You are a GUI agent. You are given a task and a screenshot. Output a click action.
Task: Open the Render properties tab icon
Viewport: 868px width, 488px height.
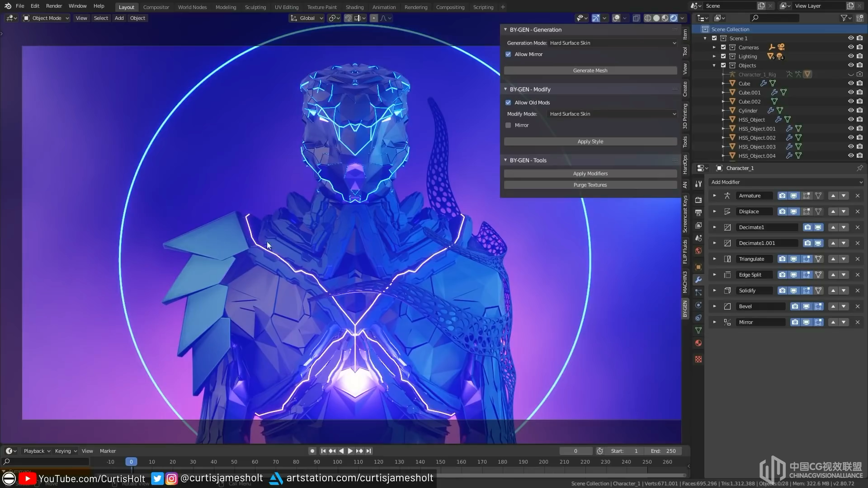(698, 200)
